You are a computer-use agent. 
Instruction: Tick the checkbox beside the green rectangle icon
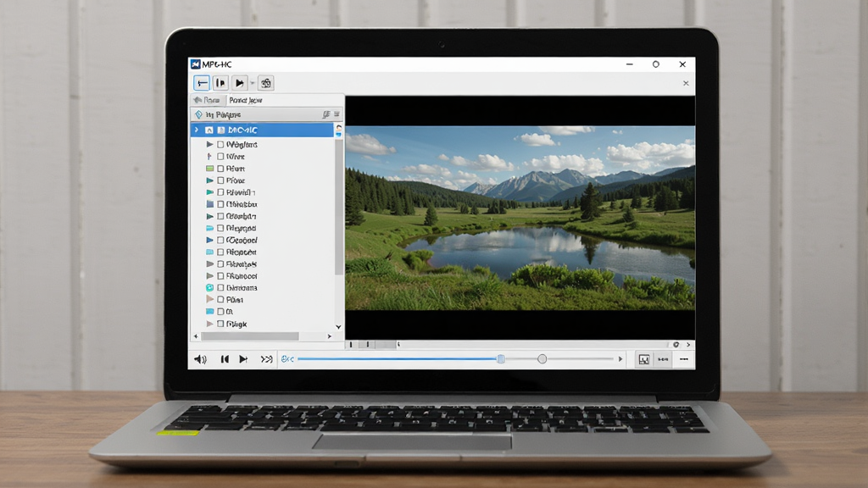(221, 169)
